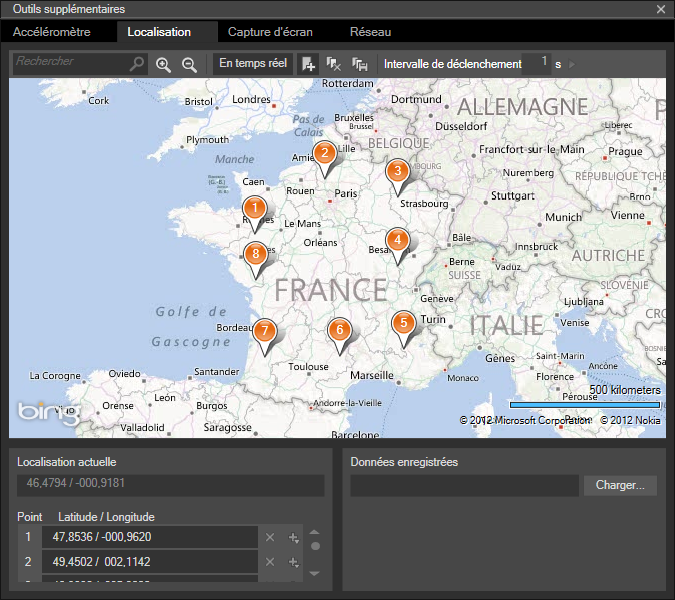This screenshot has height=600, width=675.
Task: Click the Le Mans label on the map
Action: (302, 224)
